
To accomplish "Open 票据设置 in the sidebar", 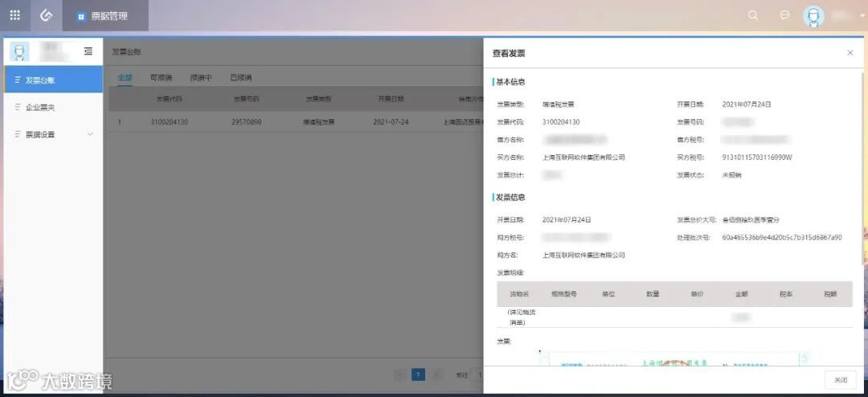I will coord(53,134).
